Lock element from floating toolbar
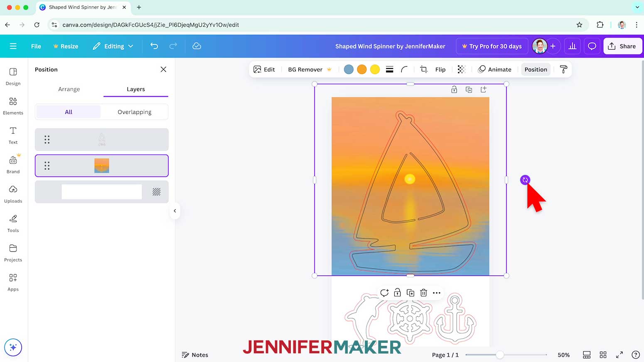 tap(398, 293)
